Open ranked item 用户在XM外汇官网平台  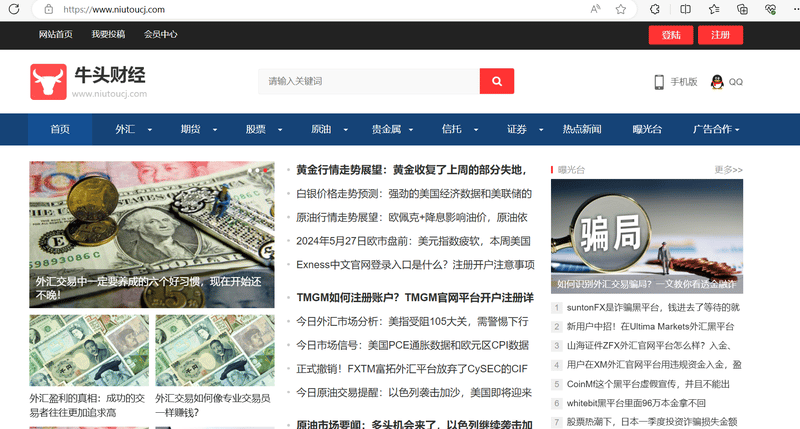[654, 365]
